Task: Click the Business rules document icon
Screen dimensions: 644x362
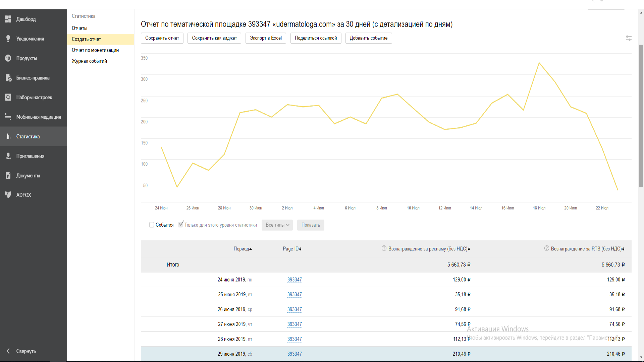Action: [x=8, y=78]
